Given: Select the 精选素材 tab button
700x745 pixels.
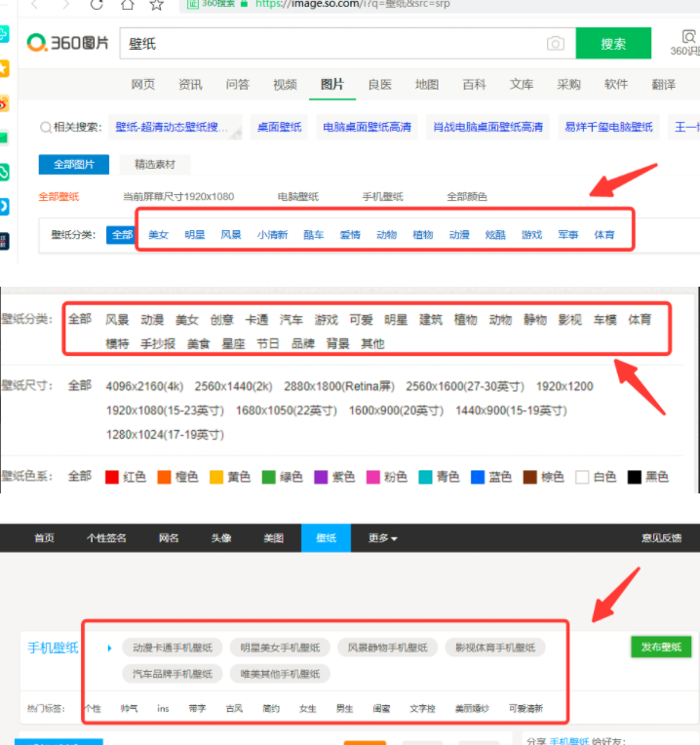Looking at the screenshot, I should [x=155, y=165].
